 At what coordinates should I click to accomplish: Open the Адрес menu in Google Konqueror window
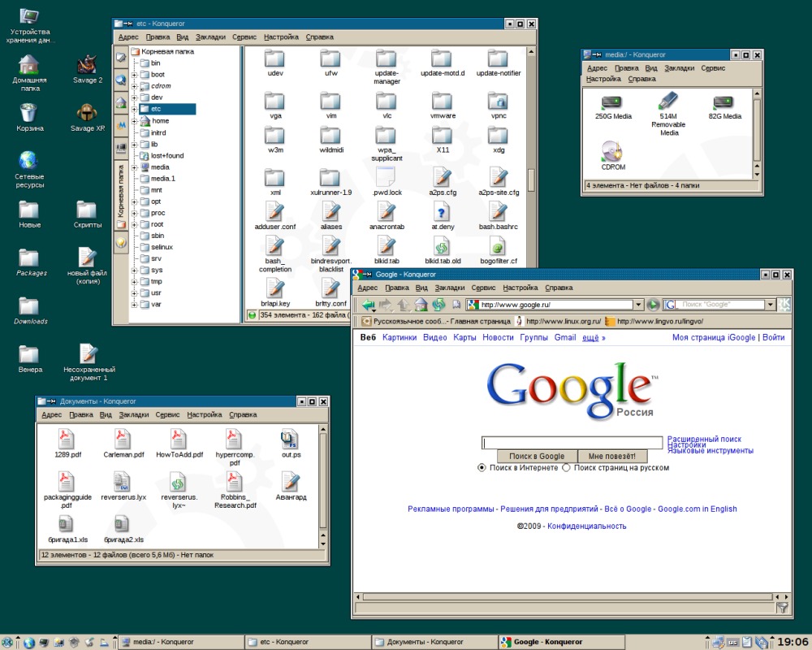[x=368, y=288]
